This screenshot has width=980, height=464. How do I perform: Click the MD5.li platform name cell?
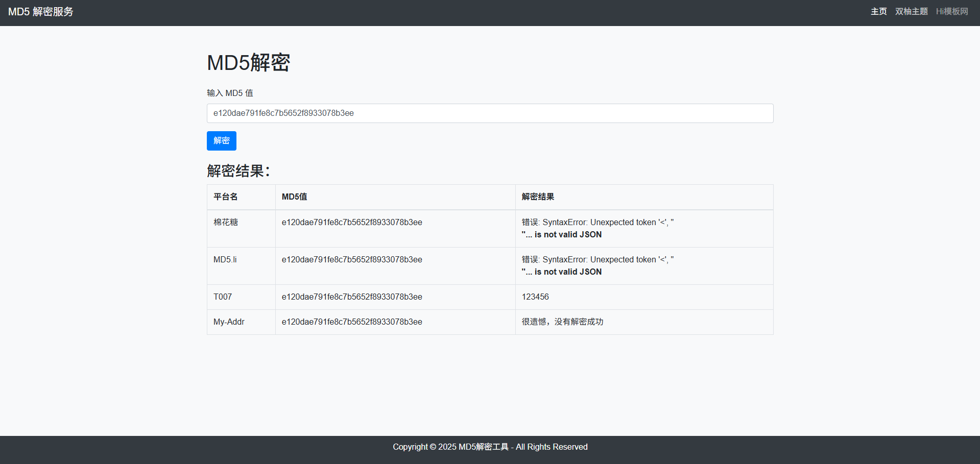click(x=225, y=260)
